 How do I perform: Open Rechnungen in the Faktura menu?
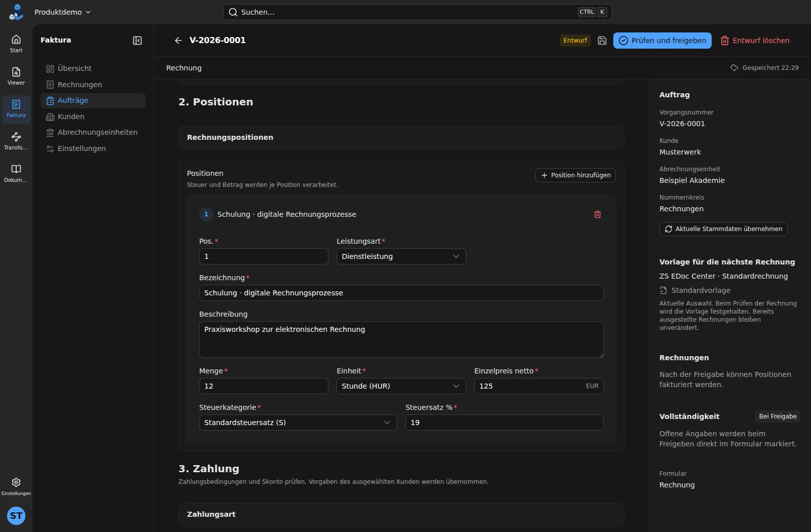[x=93, y=85]
